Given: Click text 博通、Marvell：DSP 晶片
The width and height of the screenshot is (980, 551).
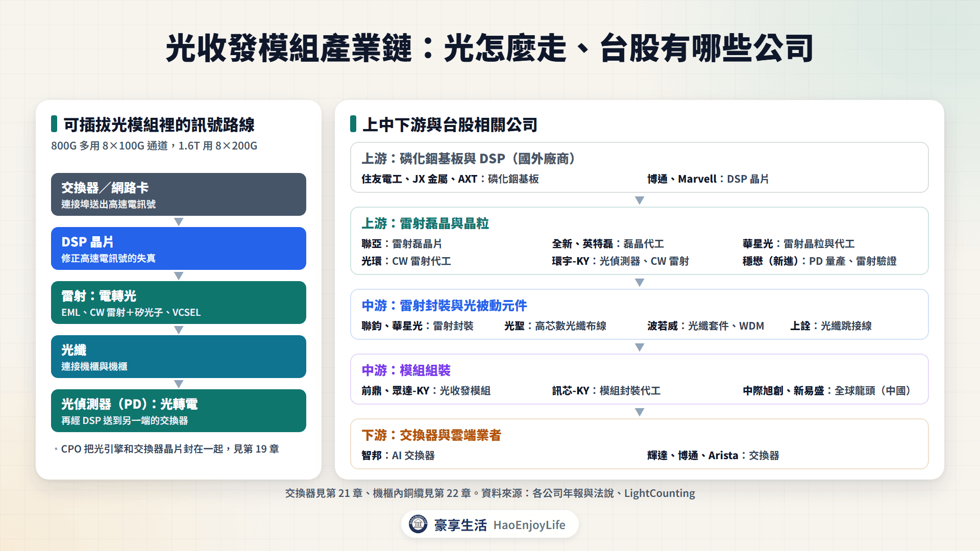Looking at the screenshot, I should pyautogui.click(x=708, y=179).
